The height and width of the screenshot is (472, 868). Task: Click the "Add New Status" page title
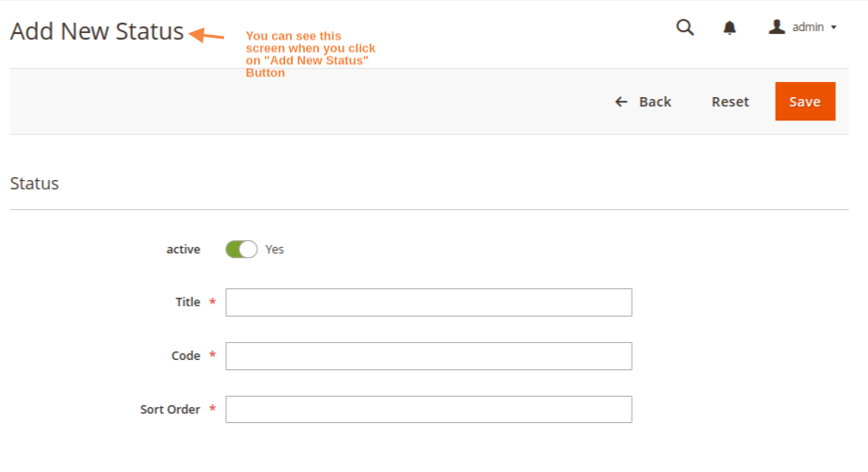(97, 31)
